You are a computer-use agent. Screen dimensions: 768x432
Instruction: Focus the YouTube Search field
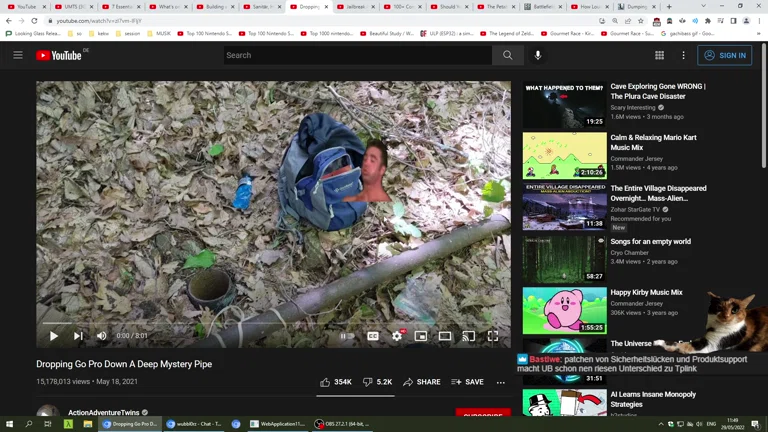(x=358, y=55)
